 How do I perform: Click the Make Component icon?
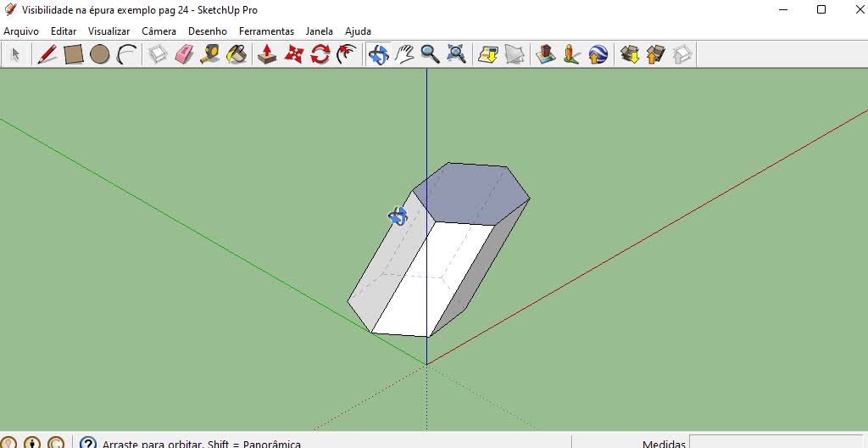click(158, 54)
